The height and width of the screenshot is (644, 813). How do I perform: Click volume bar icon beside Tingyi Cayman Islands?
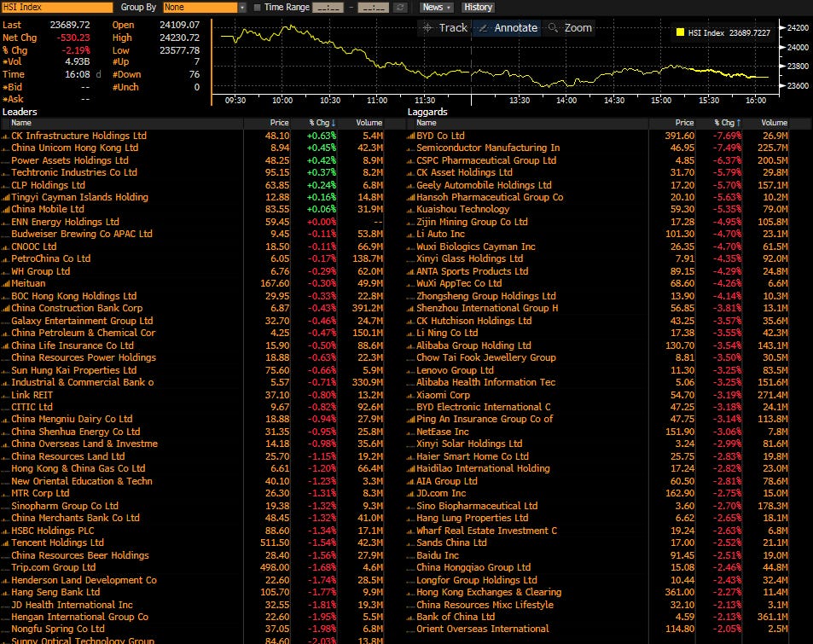[5, 198]
